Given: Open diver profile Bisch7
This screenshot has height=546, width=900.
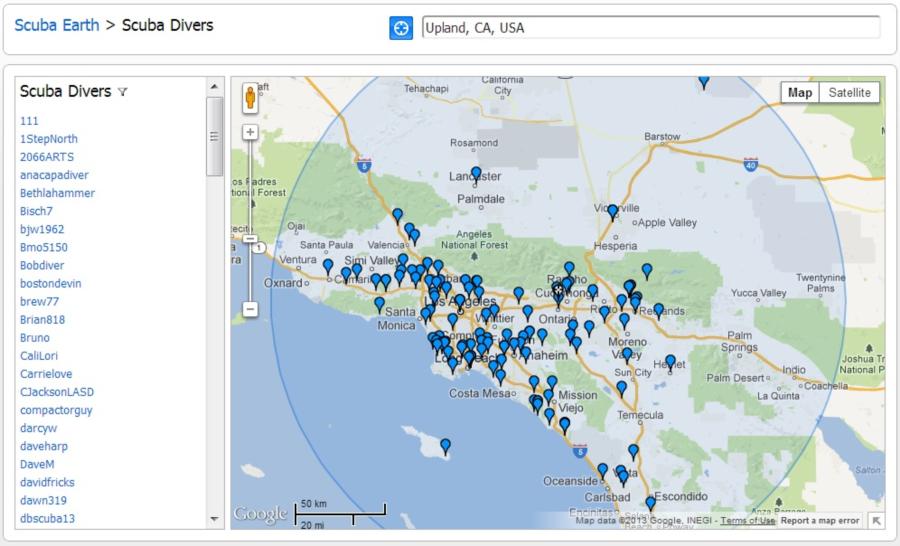Looking at the screenshot, I should point(36,211).
